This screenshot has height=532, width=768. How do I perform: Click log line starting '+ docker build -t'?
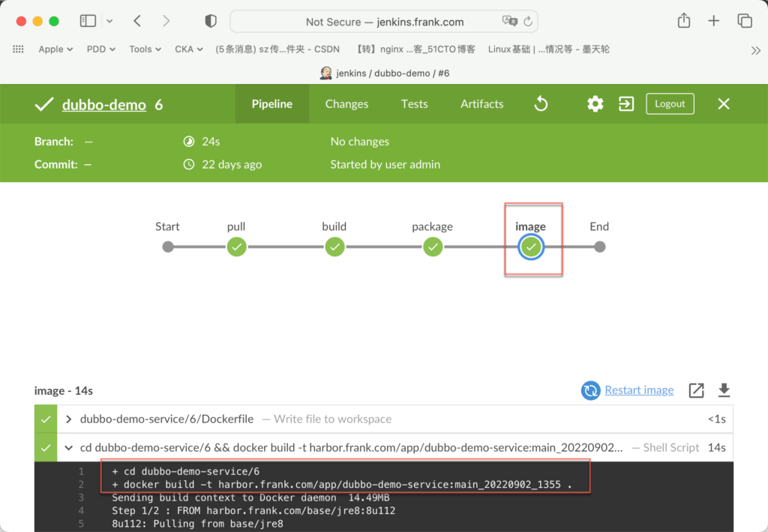(x=342, y=485)
